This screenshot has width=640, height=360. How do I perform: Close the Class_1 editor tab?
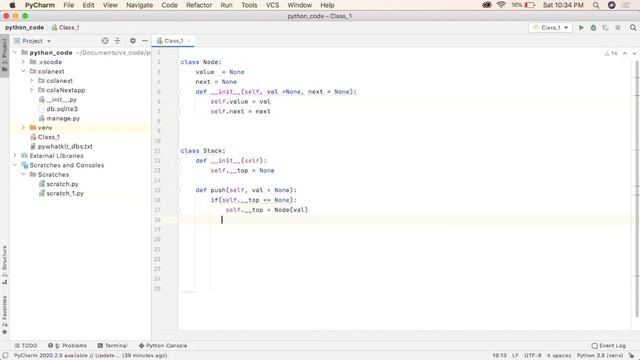tap(189, 41)
